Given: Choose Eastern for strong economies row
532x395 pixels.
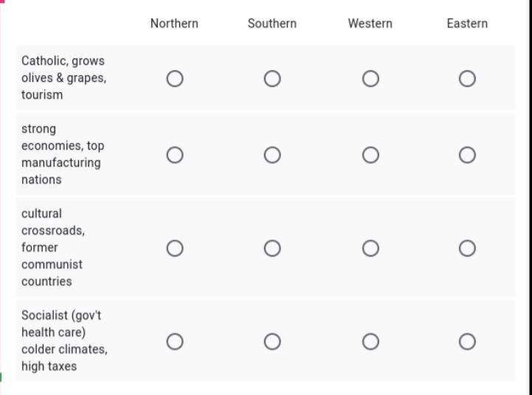Looking at the screenshot, I should click(x=467, y=155).
